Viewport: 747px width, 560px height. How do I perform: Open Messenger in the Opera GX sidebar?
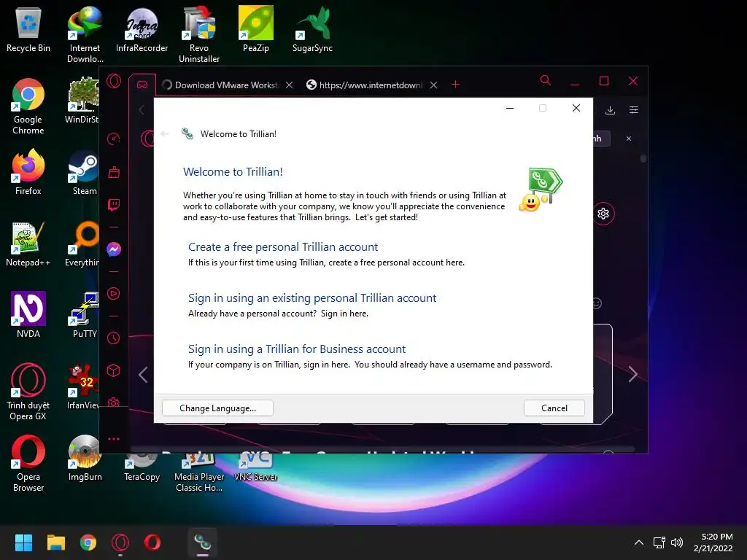(114, 249)
